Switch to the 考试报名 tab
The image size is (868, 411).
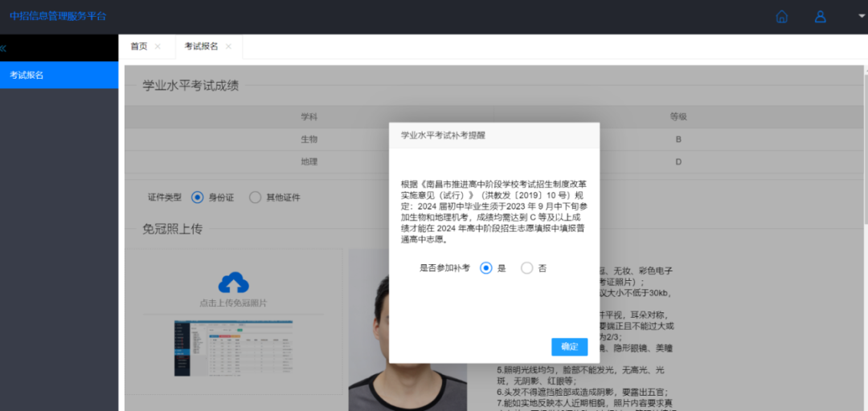(x=201, y=47)
